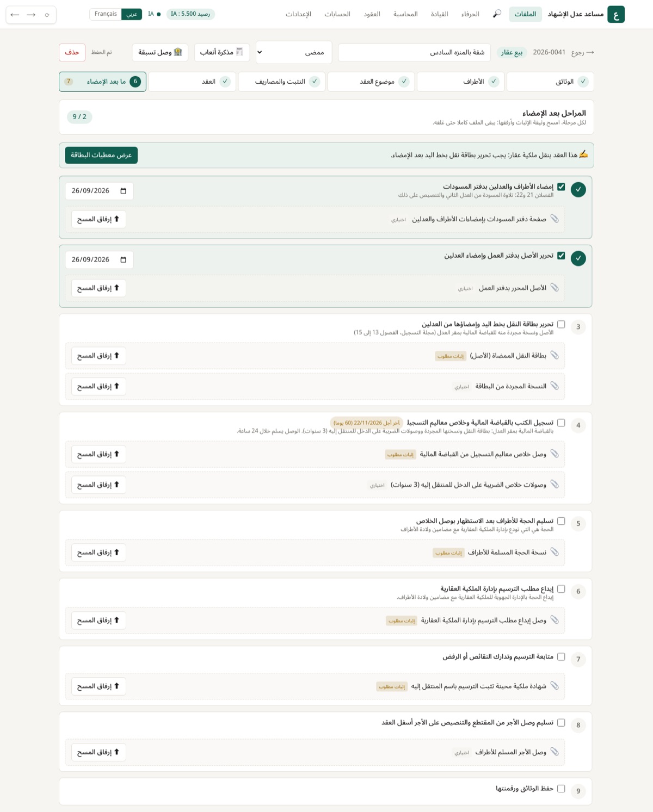This screenshot has width=653, height=812.
Task: Click step number 7 circle
Action: tap(578, 659)
